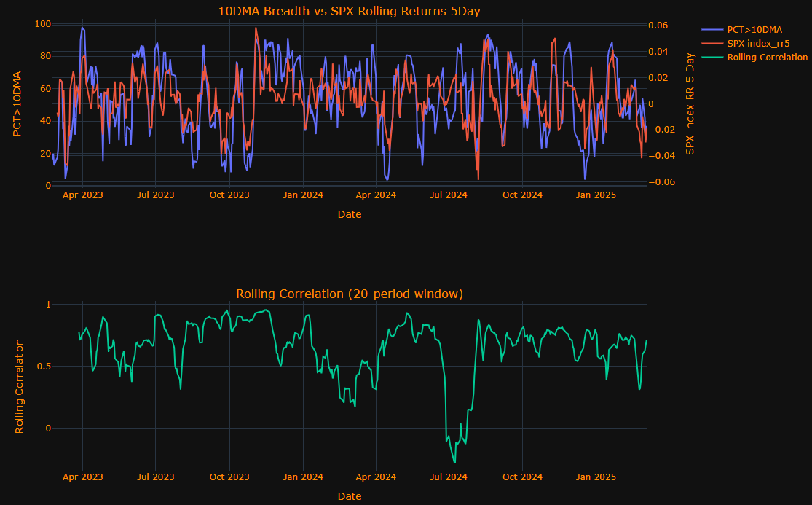Click the '0.06' tick on the SPX right axis
This screenshot has height=505, width=812.
point(658,26)
